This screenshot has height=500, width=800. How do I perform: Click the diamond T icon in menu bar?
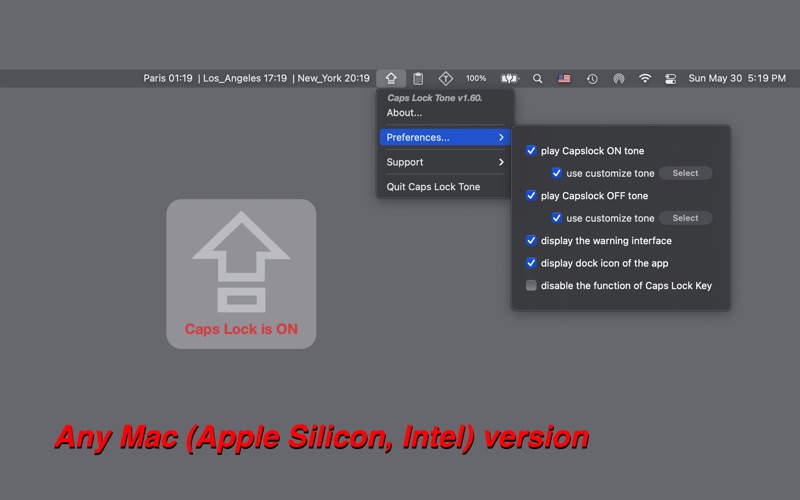pyautogui.click(x=445, y=79)
